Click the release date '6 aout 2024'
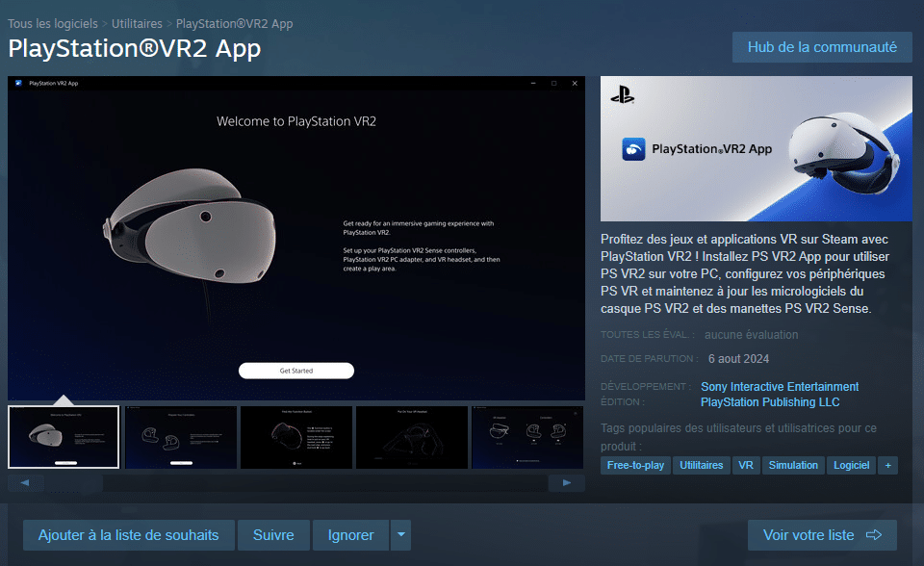 click(x=738, y=359)
